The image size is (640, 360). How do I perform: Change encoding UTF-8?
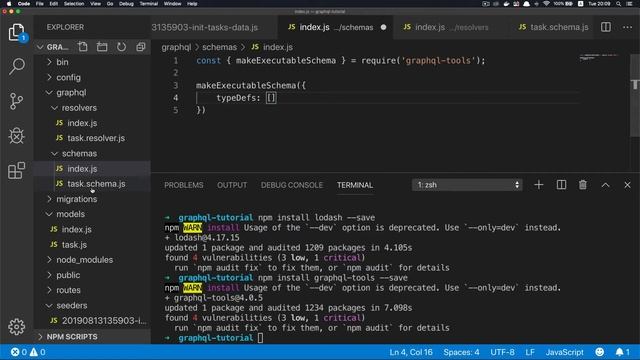502,352
